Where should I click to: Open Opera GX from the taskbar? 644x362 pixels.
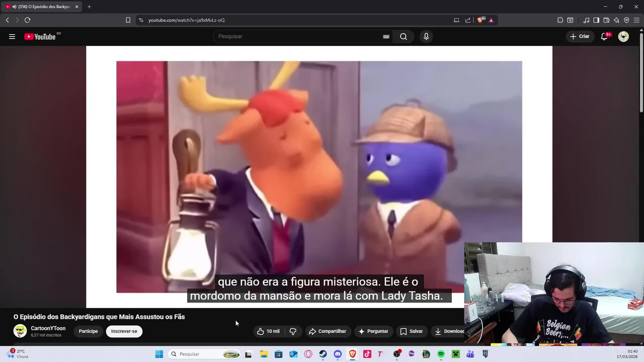pos(308,354)
